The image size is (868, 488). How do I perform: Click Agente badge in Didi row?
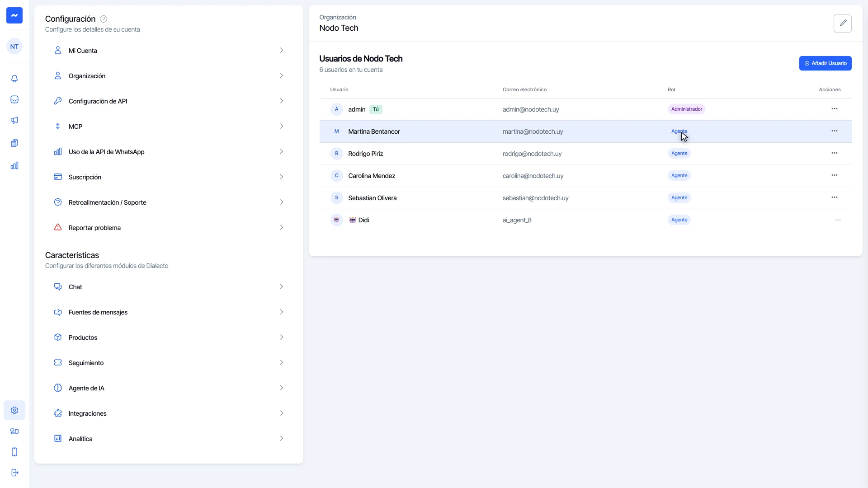679,220
